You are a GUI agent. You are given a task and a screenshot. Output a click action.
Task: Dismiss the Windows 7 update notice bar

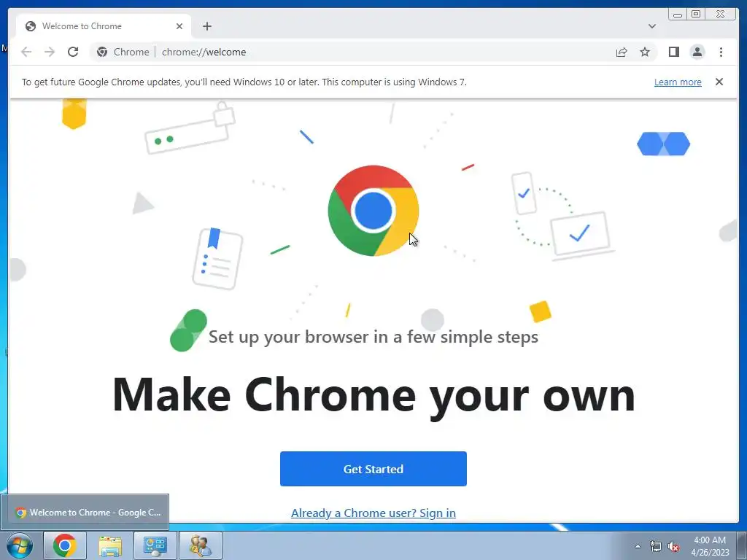[719, 82]
